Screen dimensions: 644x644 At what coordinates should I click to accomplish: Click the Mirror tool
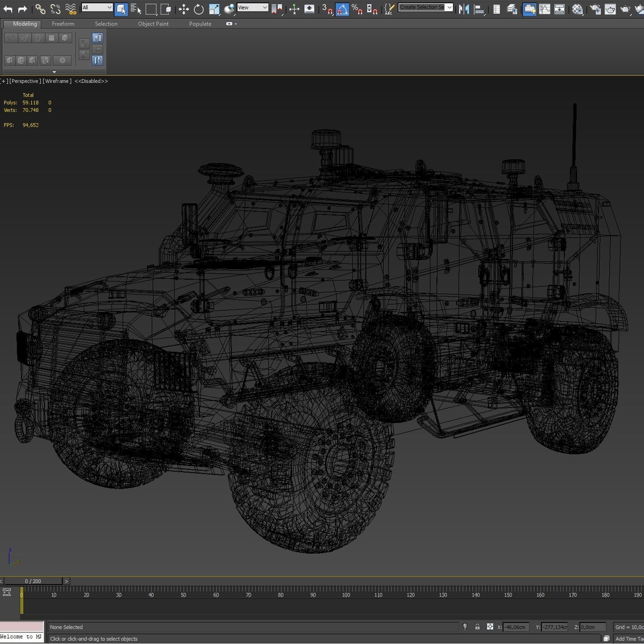(x=464, y=8)
